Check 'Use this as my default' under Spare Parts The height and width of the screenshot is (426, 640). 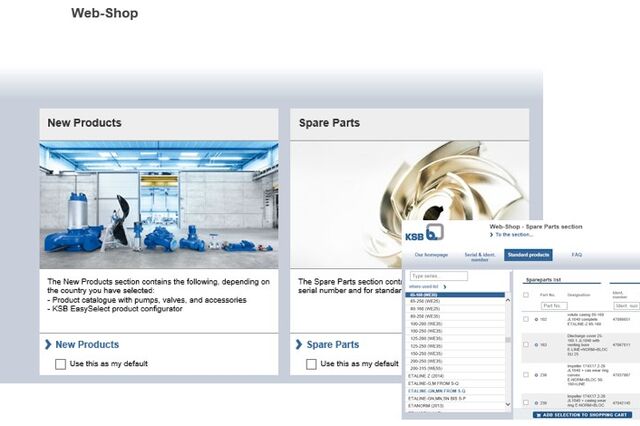pos(311,364)
